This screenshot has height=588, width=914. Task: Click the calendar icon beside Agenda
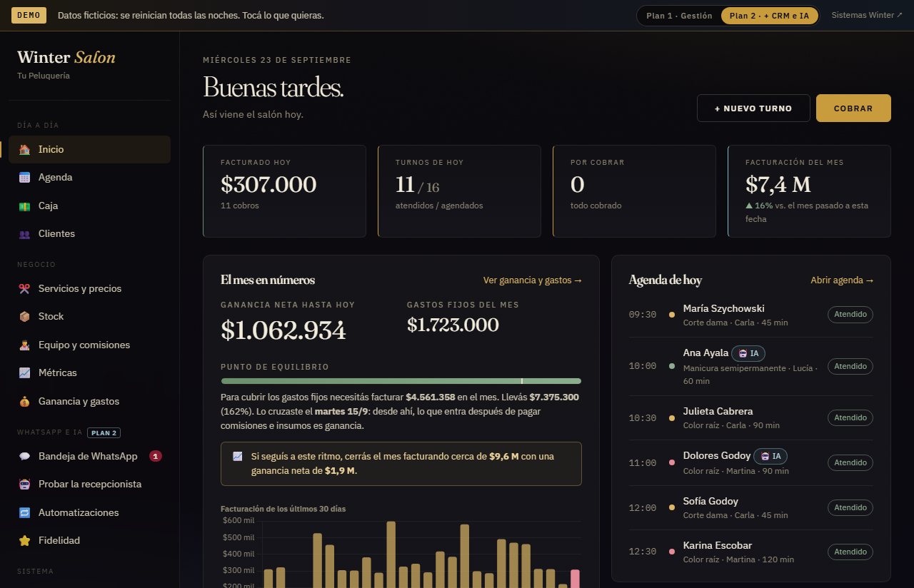(x=24, y=178)
